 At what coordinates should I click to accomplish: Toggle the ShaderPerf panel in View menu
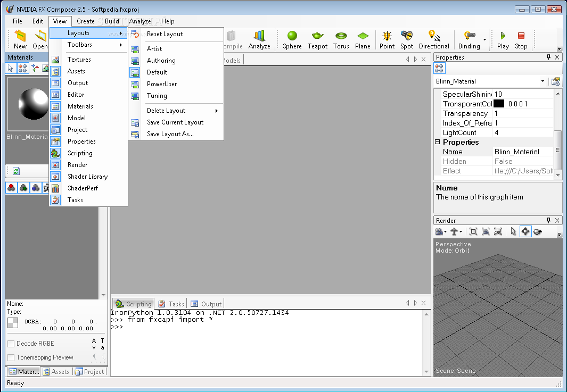tap(88, 188)
